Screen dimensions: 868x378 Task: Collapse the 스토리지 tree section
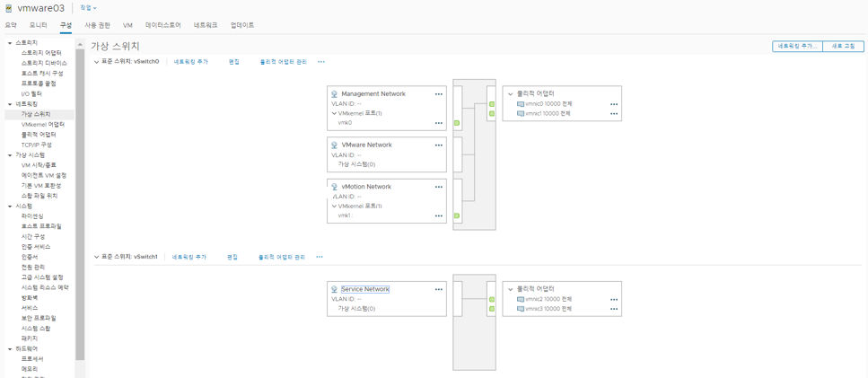10,42
